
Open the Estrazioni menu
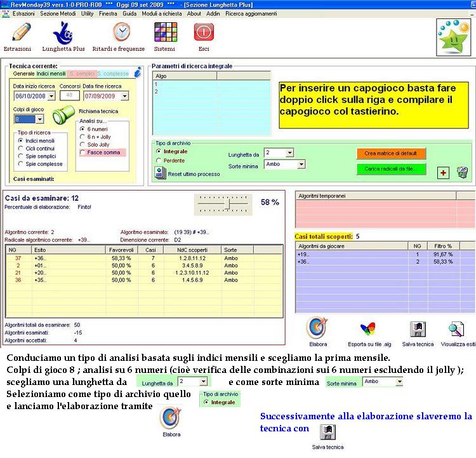point(23,14)
